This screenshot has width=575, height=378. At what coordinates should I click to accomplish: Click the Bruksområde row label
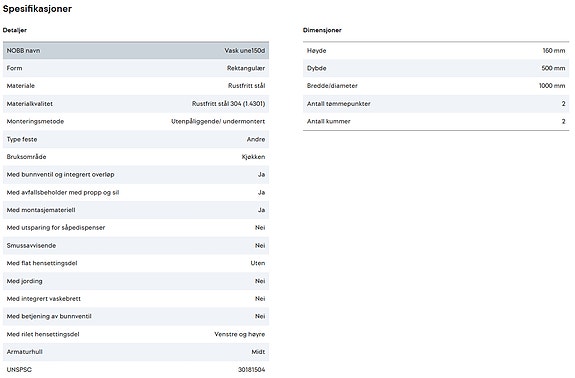pyautogui.click(x=26, y=157)
